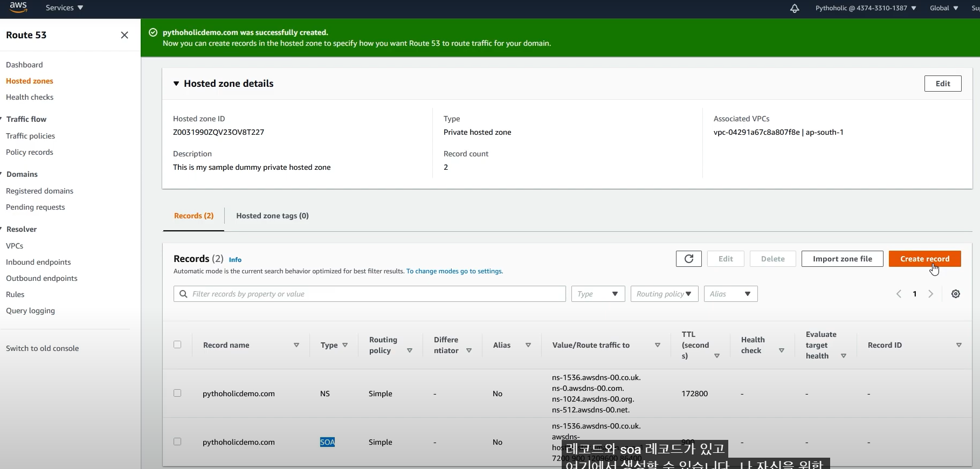The height and width of the screenshot is (469, 980).
Task: Open Inbound endpoints in the sidebar
Action: (x=38, y=262)
